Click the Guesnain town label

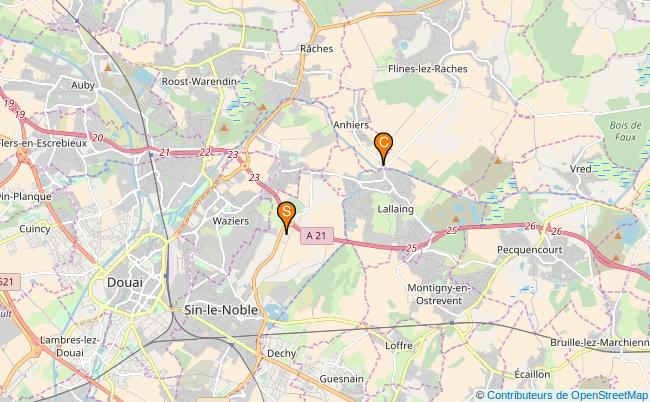coord(342,379)
